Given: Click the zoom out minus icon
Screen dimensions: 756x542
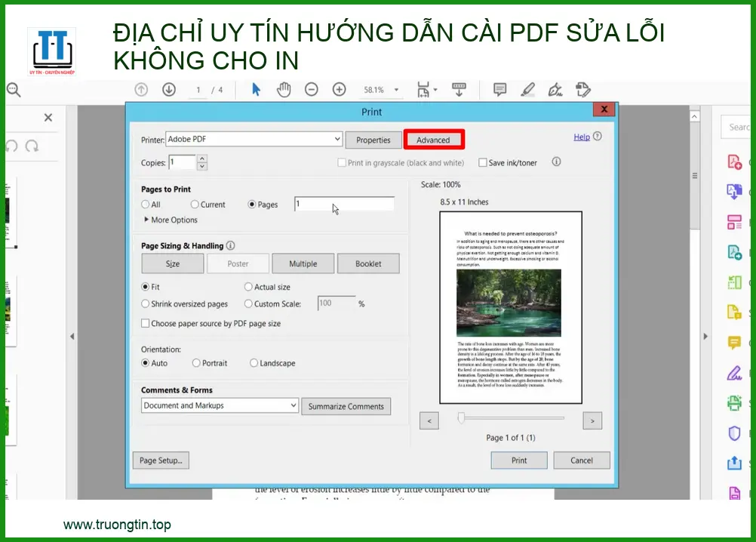Looking at the screenshot, I should [311, 90].
